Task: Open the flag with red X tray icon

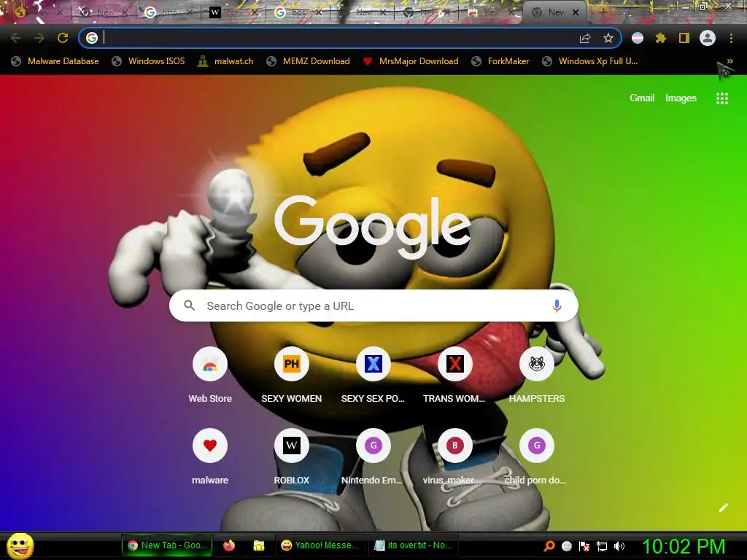Action: [584, 546]
